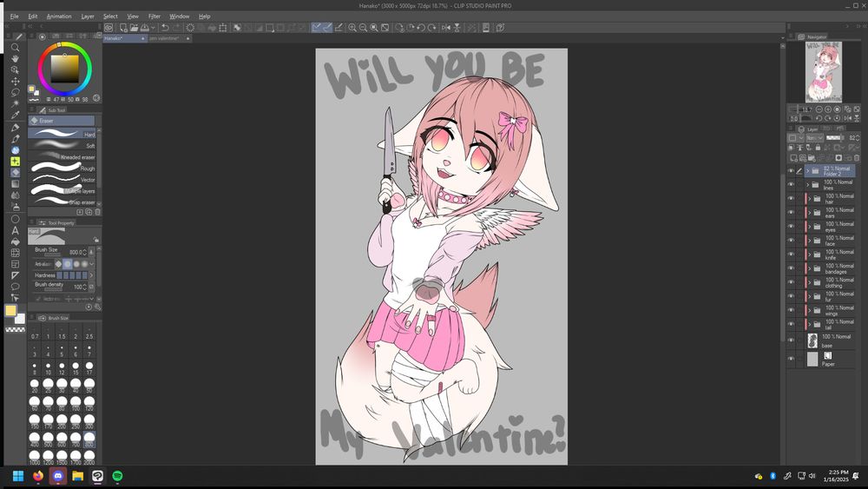Viewport: 868px width, 489px height.
Task: Choose the Rough eraser sub tool
Action: [62, 168]
